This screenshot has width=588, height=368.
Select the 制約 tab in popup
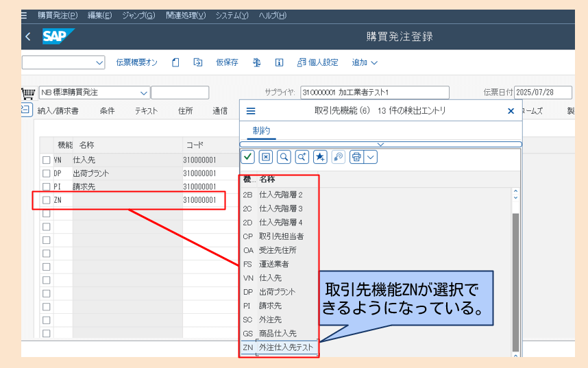[x=261, y=130]
